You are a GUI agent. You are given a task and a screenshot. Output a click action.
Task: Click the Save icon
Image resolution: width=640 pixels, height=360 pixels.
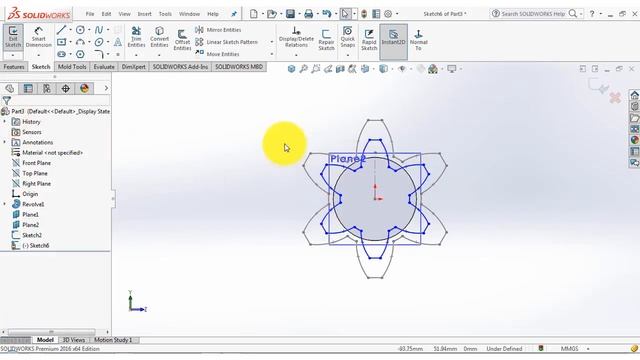[x=290, y=14]
